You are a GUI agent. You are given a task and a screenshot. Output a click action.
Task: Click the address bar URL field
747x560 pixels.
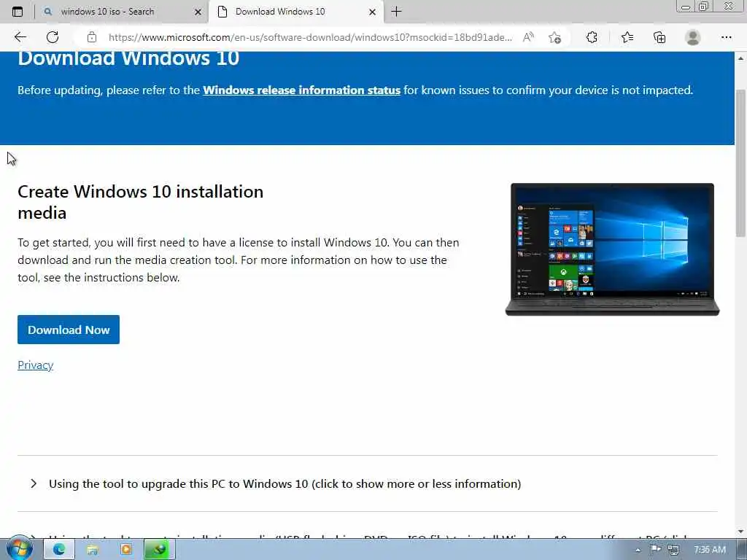(310, 37)
